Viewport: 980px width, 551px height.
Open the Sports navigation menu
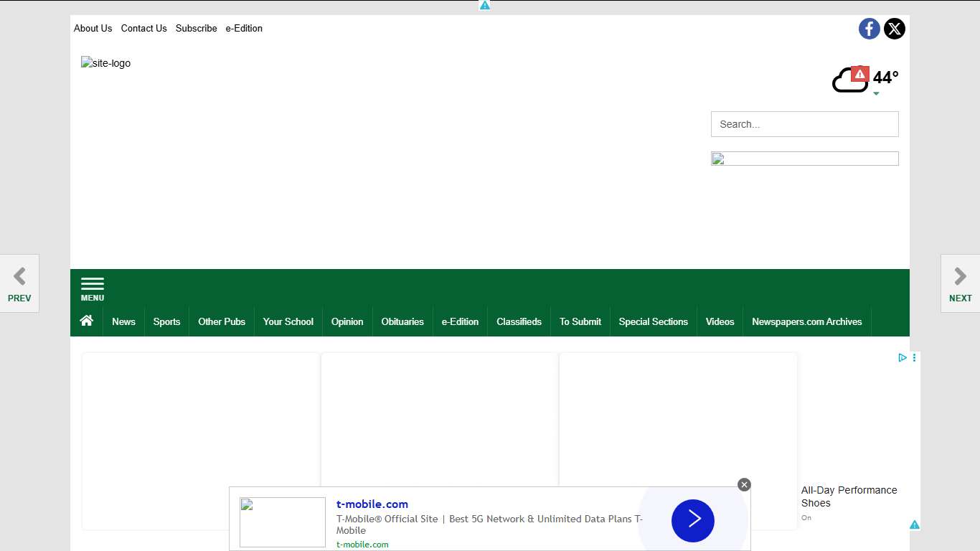[x=166, y=321]
